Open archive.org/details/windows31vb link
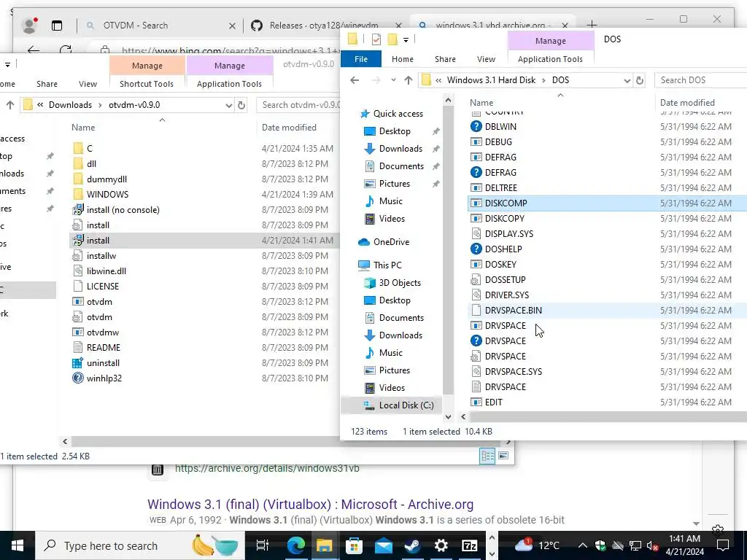 (x=267, y=469)
